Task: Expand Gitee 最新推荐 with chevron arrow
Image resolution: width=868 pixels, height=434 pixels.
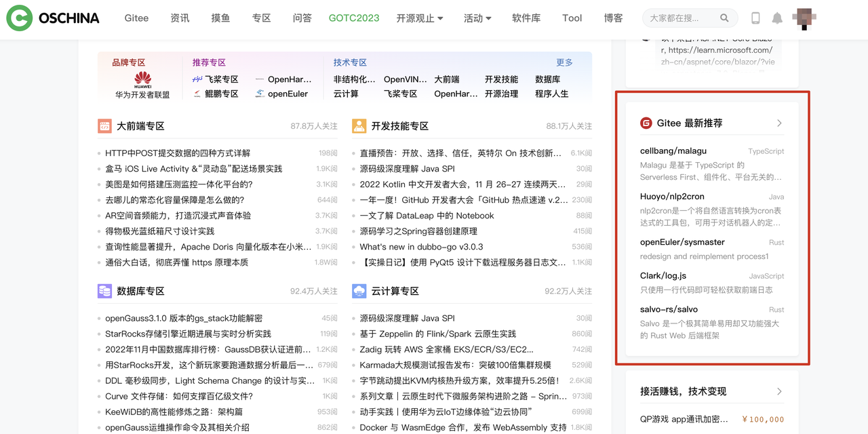Action: [779, 123]
